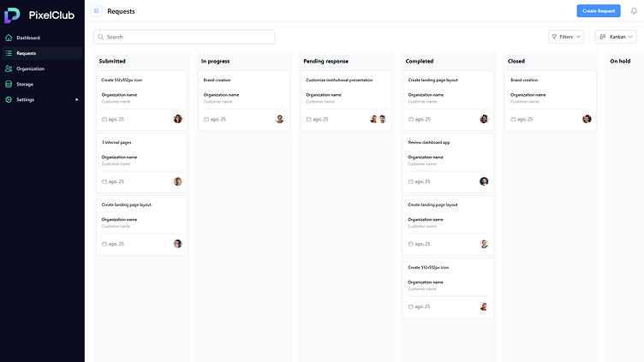
Task: Click the Create Request button
Action: tap(599, 11)
